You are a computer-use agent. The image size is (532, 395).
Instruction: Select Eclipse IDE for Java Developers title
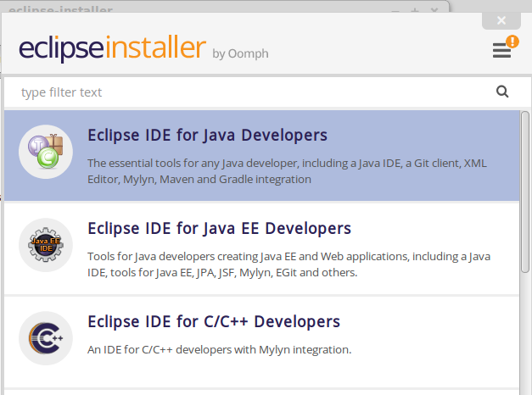207,135
